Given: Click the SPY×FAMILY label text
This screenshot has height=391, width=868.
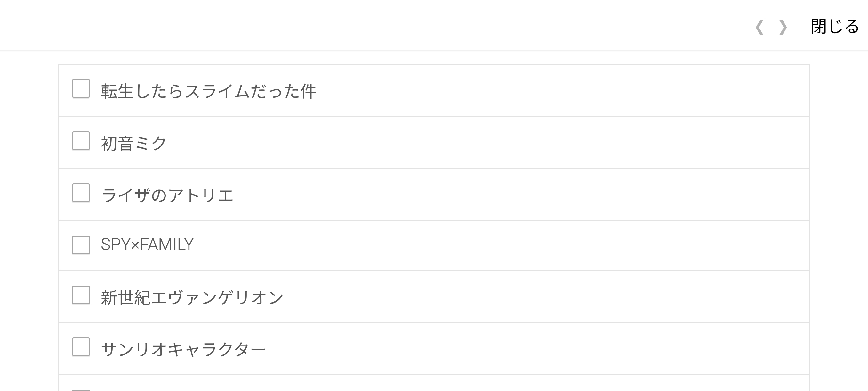Looking at the screenshot, I should [x=147, y=245].
